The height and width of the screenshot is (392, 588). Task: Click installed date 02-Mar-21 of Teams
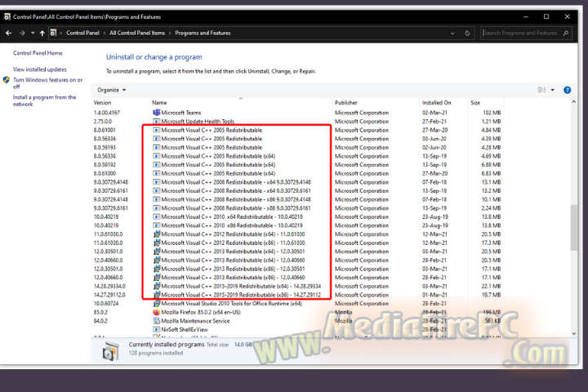click(x=434, y=113)
